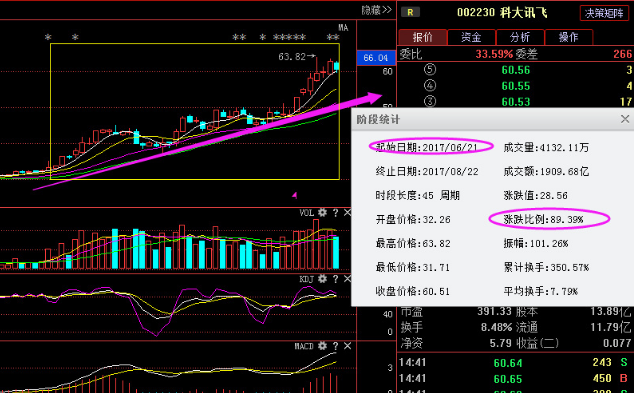Screen dimensions: 634x393
Task: Switch to the 资金 tab
Action: tap(471, 37)
